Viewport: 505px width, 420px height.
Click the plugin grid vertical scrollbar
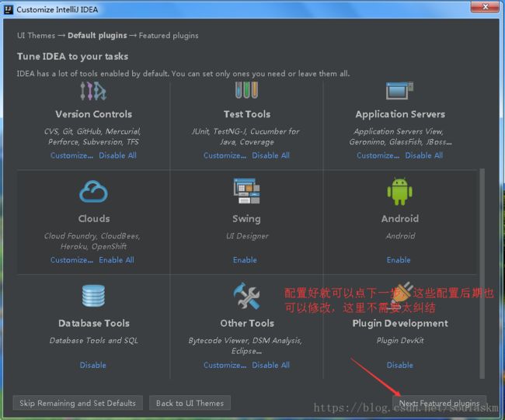[x=482, y=273]
